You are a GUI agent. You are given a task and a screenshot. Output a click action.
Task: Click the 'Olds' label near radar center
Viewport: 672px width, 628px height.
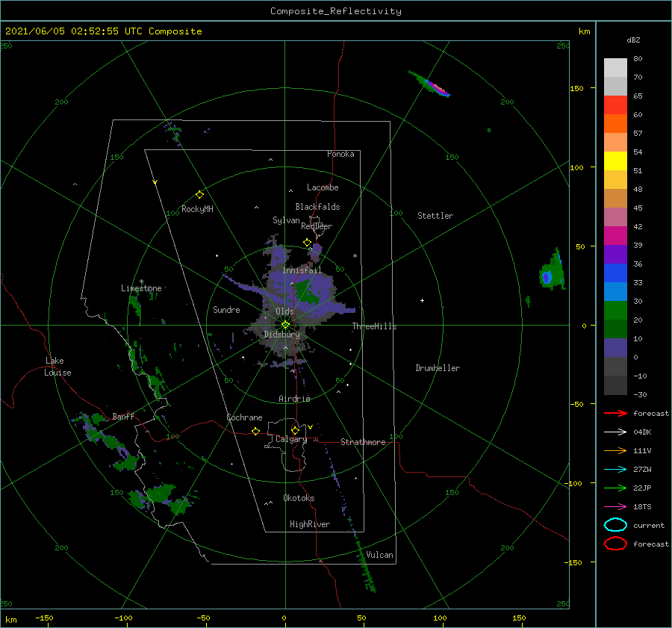(x=284, y=311)
